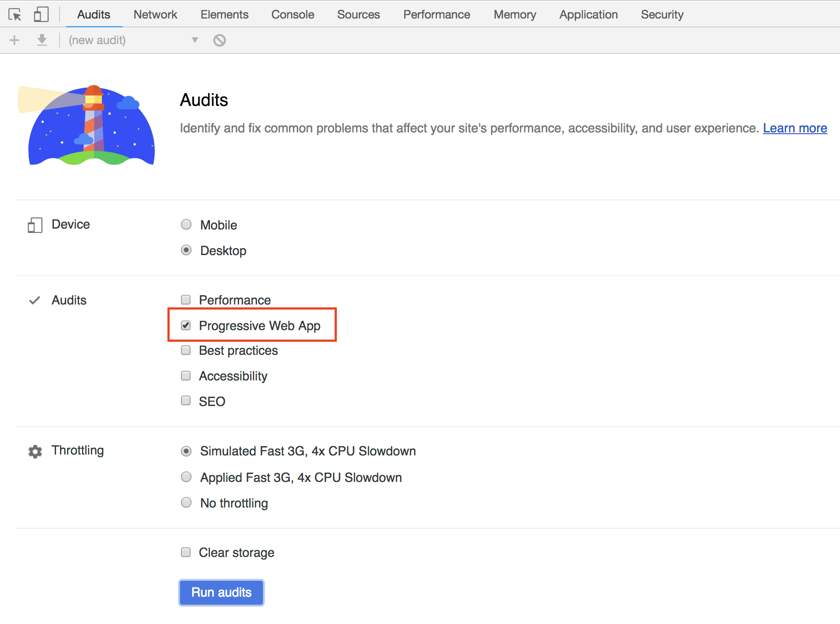Toggle the device toolbar icon
Screen dimensions: 840x624
click(x=41, y=14)
